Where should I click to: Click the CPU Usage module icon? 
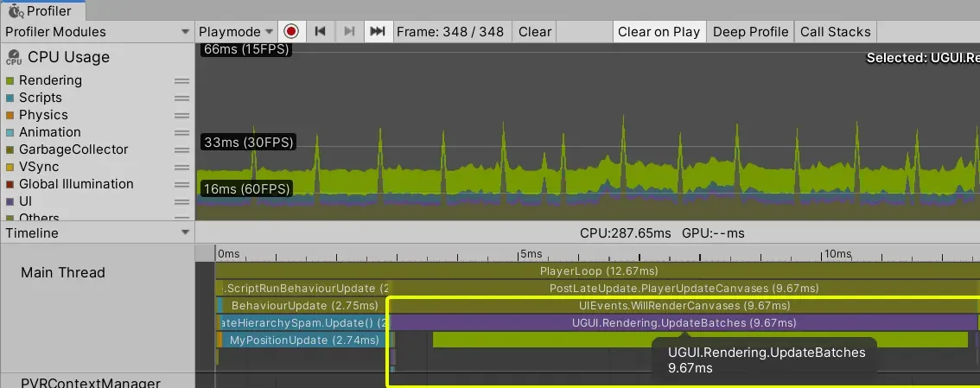pos(14,58)
